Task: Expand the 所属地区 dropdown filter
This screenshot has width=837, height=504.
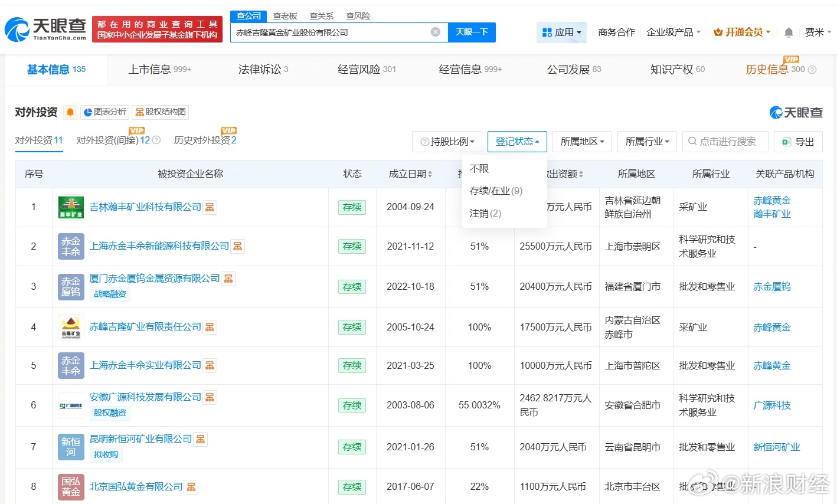Action: [x=582, y=142]
